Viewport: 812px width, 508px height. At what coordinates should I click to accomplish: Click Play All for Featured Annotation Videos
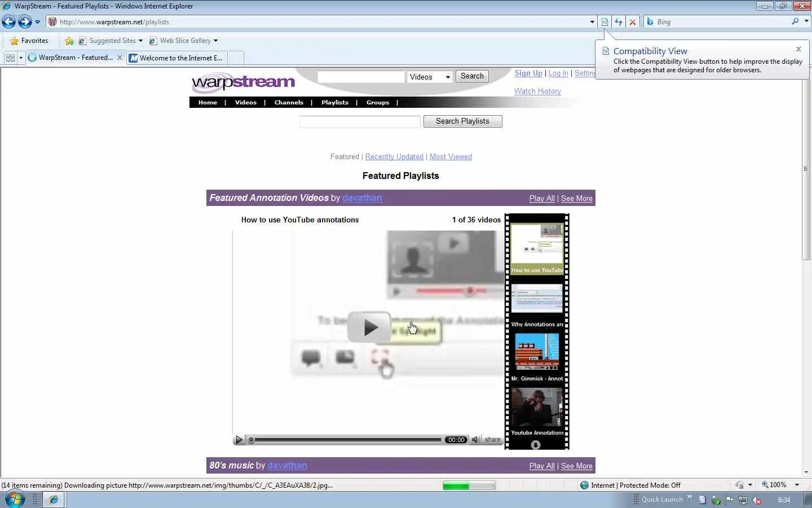pyautogui.click(x=542, y=199)
